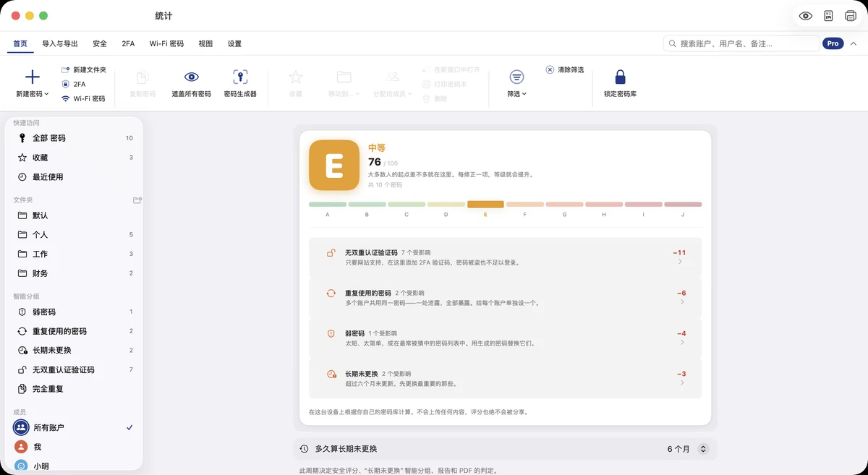The image size is (868, 475).
Task: Open the 6 个月 period stepper
Action: point(702,449)
